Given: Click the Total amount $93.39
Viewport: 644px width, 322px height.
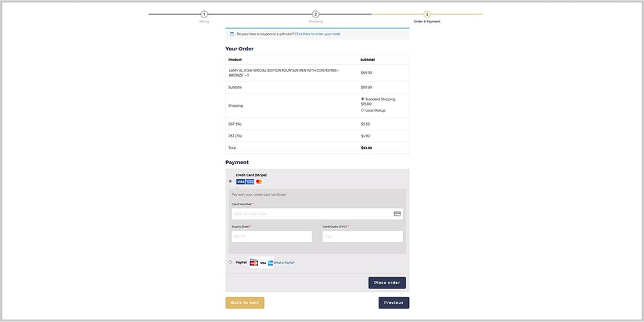Looking at the screenshot, I should tap(366, 148).
